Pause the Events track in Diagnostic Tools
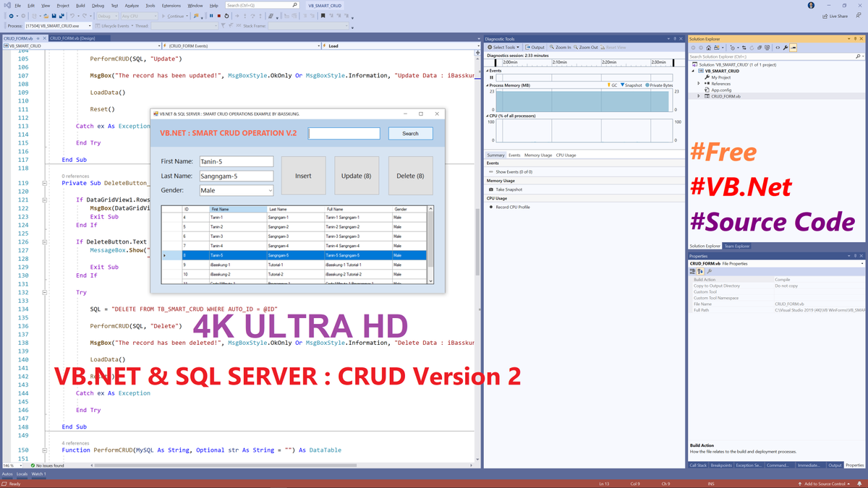 point(492,77)
